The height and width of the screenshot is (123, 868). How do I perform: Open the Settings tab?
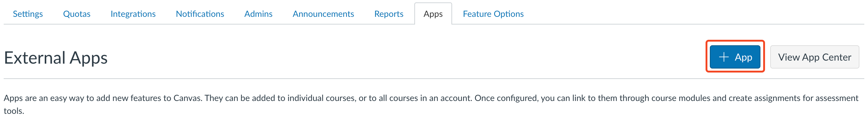tap(28, 14)
